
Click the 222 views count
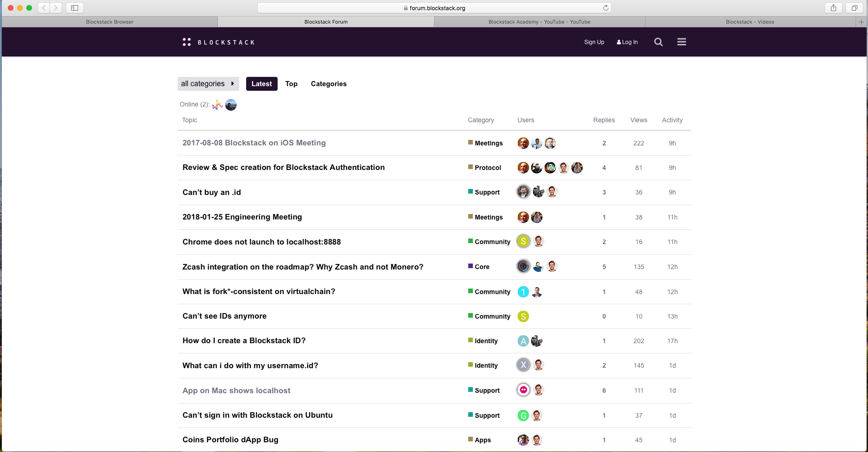(x=639, y=143)
